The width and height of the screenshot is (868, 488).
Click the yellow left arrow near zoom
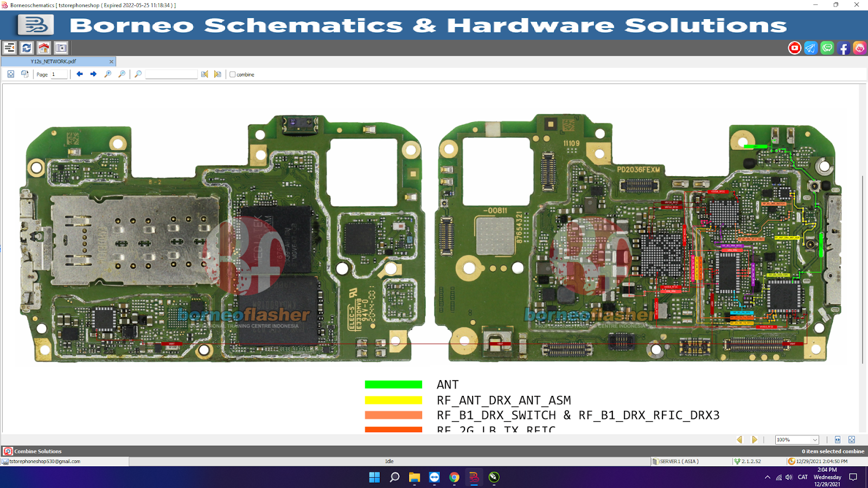[x=739, y=440]
